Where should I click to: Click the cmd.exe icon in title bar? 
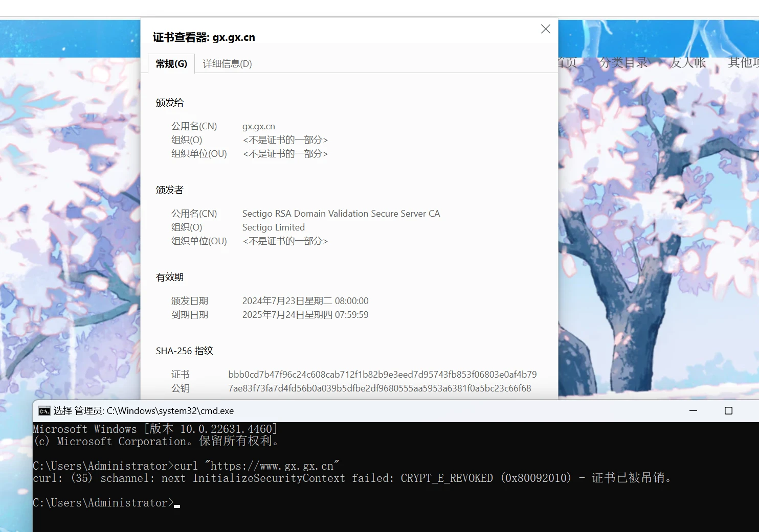(44, 411)
